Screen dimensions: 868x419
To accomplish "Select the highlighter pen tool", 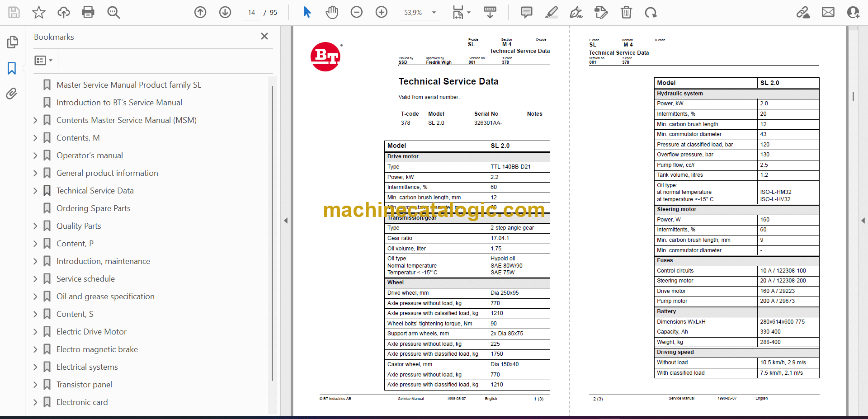I will (x=552, y=12).
